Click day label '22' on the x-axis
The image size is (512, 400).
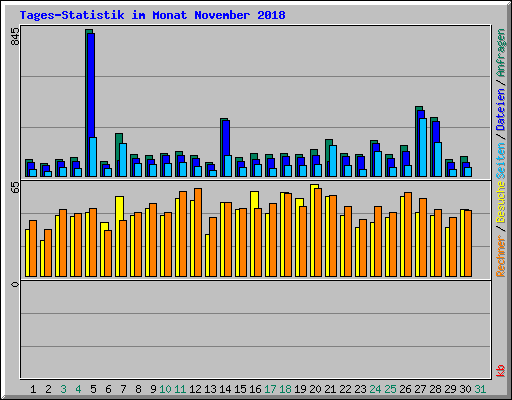(x=345, y=389)
